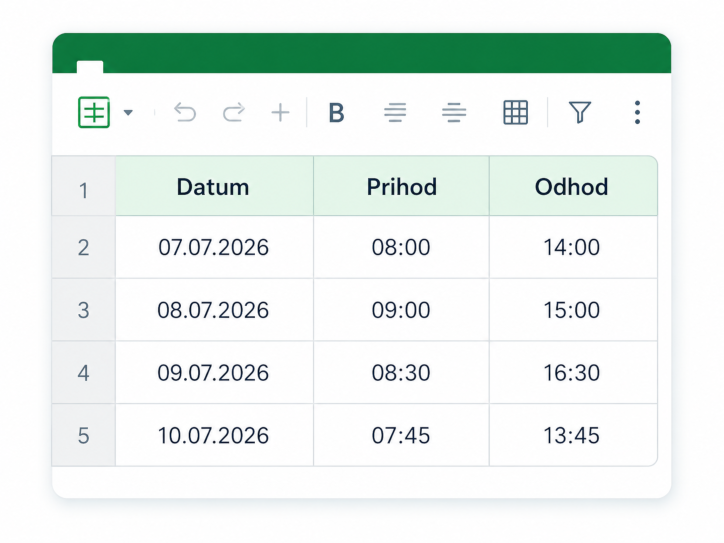Click the Redo arrow icon
The image size is (724, 543).
click(234, 112)
